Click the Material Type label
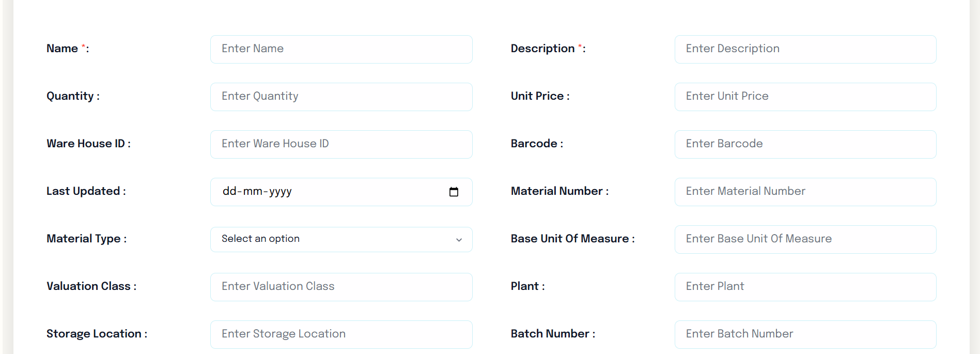 pos(86,239)
